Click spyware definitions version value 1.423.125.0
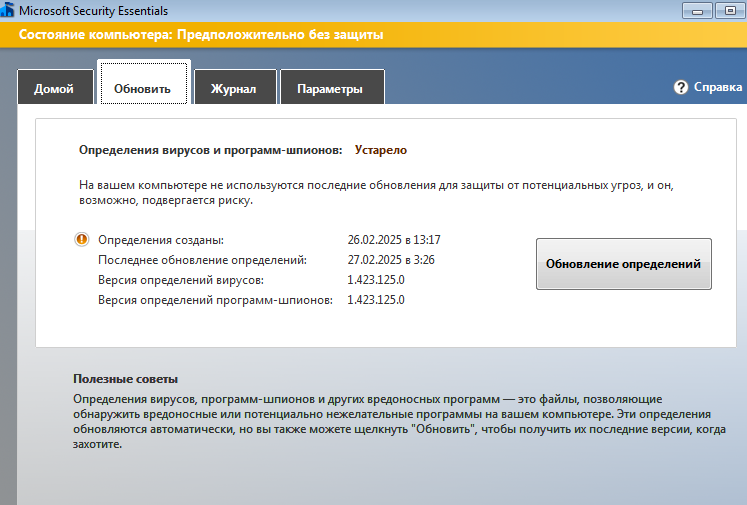The image size is (747, 505). 376,300
